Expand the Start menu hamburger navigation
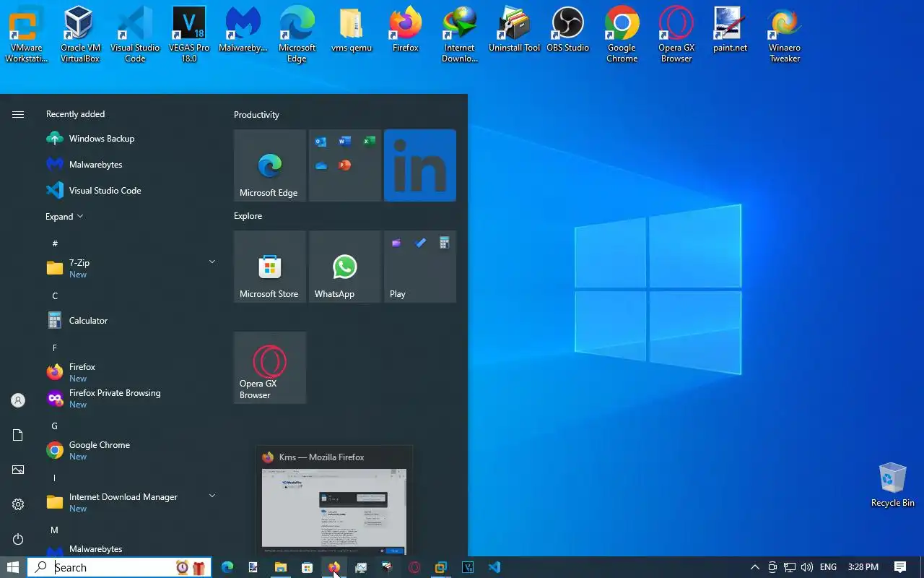The width and height of the screenshot is (924, 578). [18, 114]
